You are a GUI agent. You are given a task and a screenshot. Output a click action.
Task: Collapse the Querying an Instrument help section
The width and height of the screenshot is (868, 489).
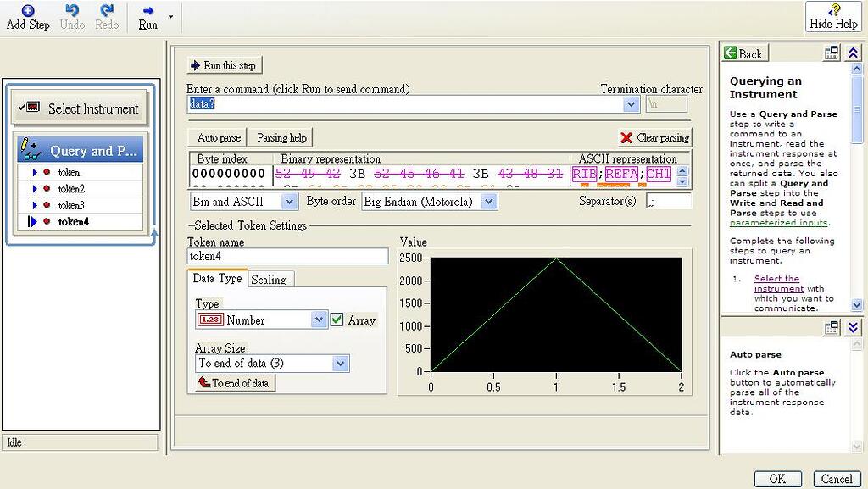[x=854, y=53]
